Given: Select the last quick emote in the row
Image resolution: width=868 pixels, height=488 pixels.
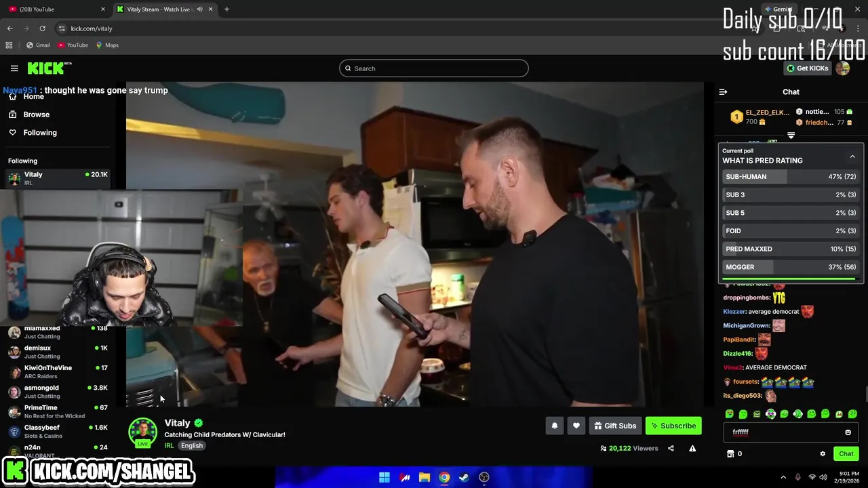Looking at the screenshot, I should [852, 414].
